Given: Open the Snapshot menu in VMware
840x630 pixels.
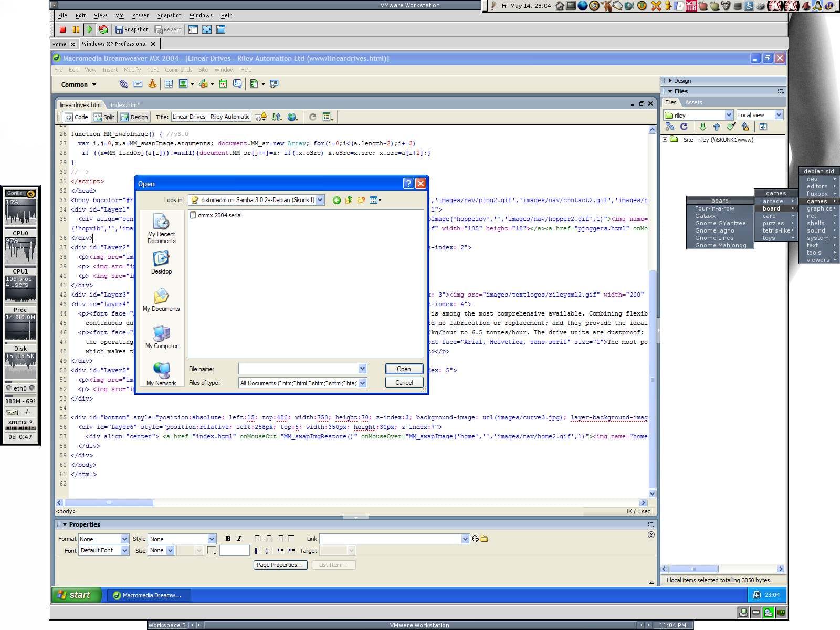Looking at the screenshot, I should pyautogui.click(x=169, y=16).
